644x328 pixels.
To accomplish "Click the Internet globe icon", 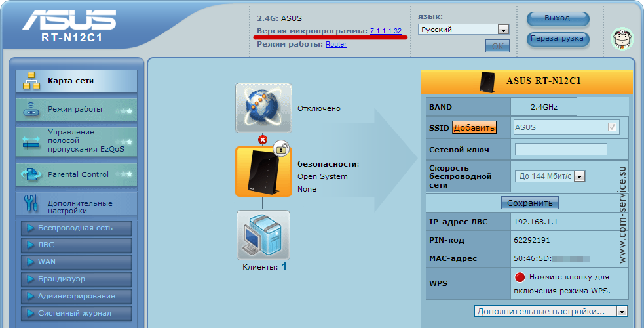I will (263, 108).
